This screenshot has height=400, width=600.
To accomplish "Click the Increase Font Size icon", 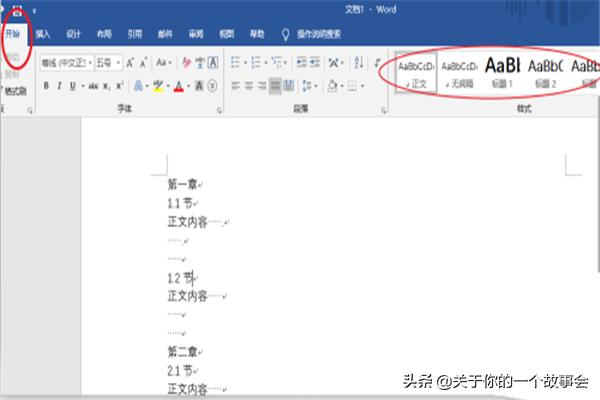I will click(130, 63).
